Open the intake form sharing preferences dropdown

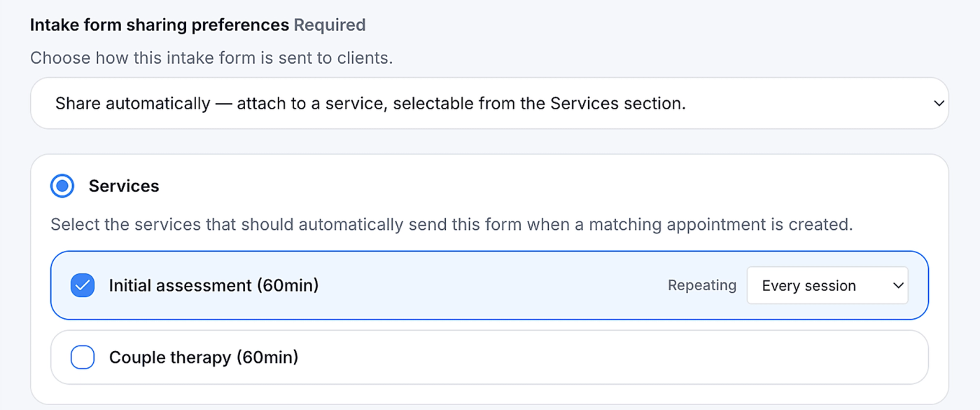[x=489, y=103]
